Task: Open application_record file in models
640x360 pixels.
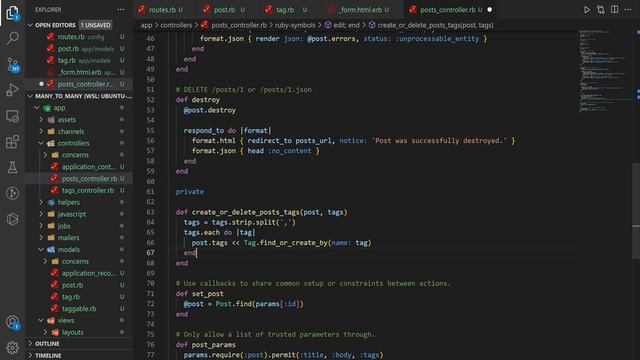Action: coord(79,273)
